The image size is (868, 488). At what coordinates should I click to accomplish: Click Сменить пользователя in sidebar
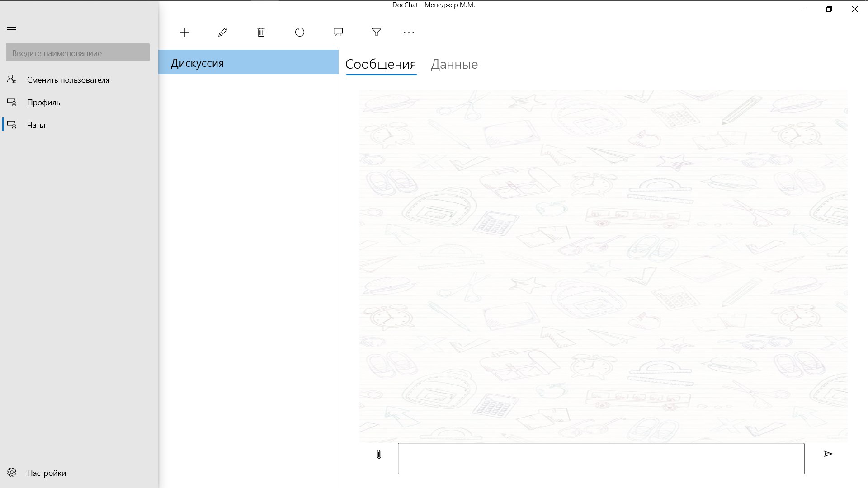pyautogui.click(x=68, y=80)
